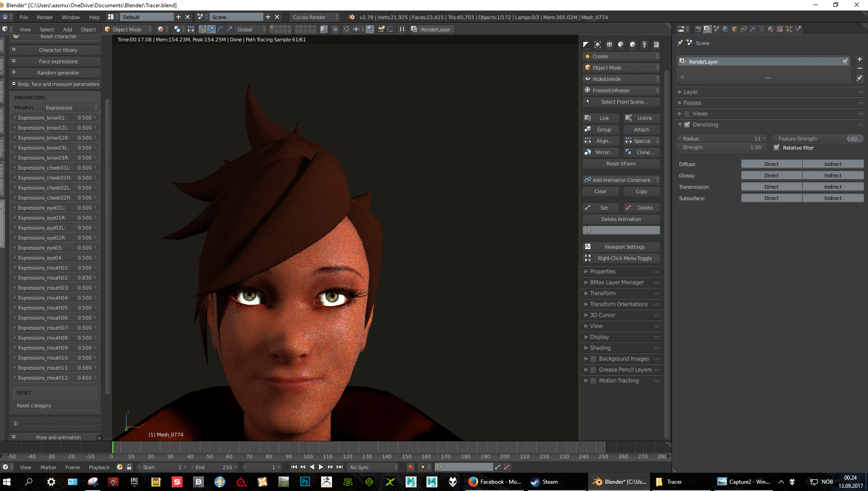Open the Modifiers properties tab (wrench icon)
868x491 pixels.
coord(753,29)
